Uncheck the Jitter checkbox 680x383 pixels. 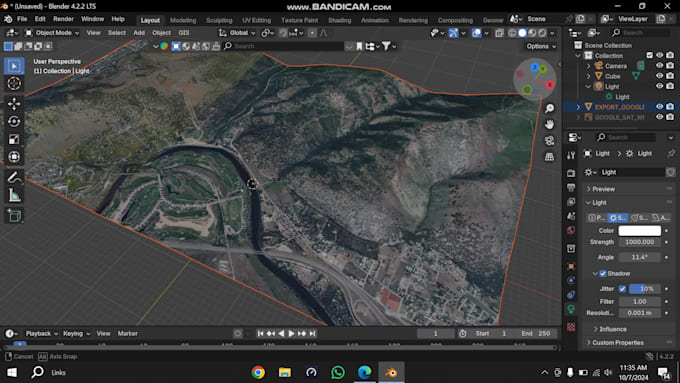pos(622,289)
